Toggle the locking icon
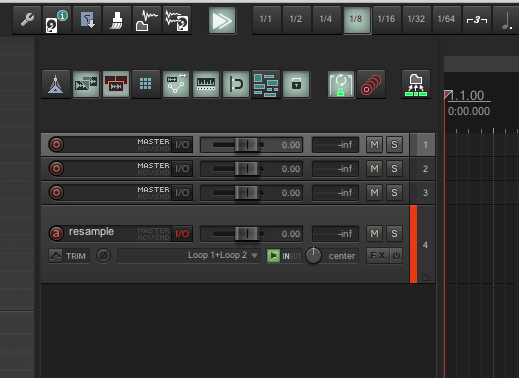 tap(296, 84)
